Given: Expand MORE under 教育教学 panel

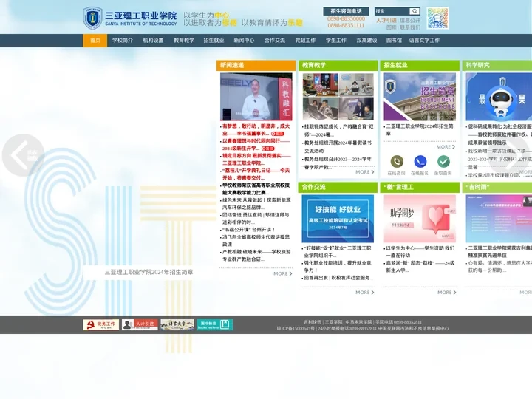Looking at the screenshot, I should (x=365, y=172).
